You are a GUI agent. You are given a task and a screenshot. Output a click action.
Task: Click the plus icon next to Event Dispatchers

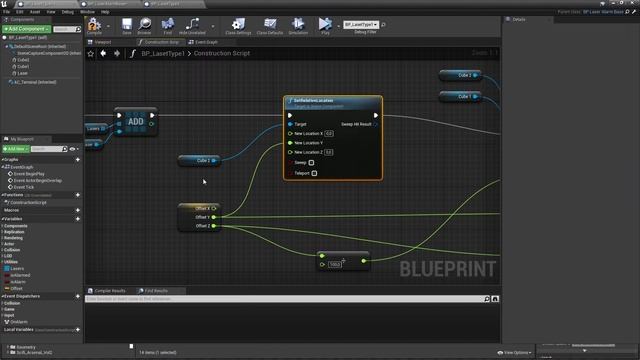pos(78,296)
